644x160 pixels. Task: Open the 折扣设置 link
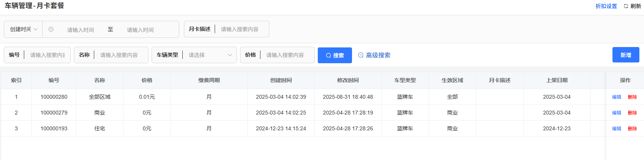click(x=606, y=6)
